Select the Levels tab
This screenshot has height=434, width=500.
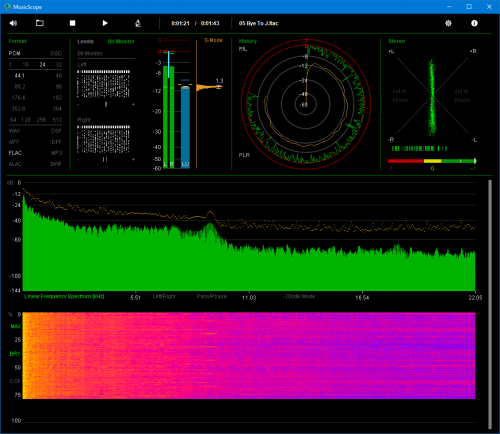pyautogui.click(x=85, y=41)
